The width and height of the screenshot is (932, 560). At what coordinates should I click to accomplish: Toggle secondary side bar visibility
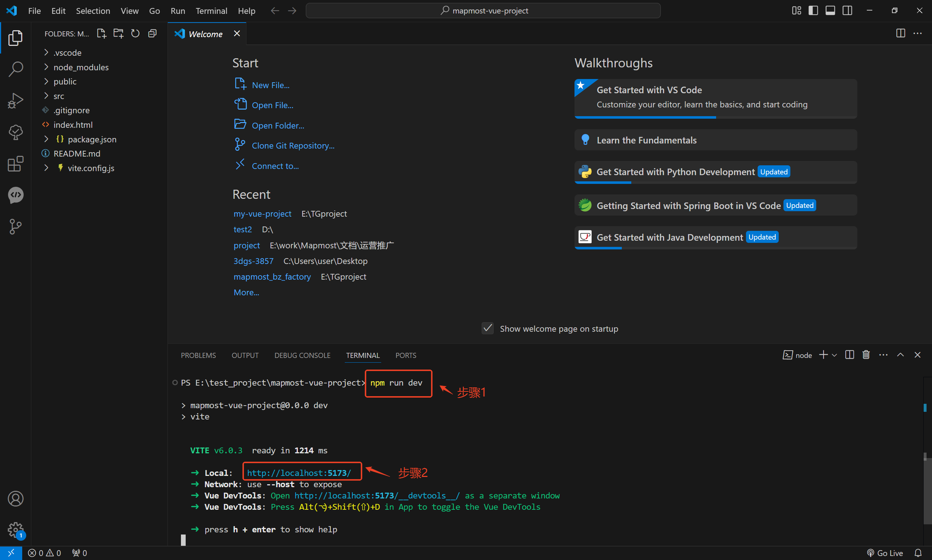pyautogui.click(x=847, y=11)
